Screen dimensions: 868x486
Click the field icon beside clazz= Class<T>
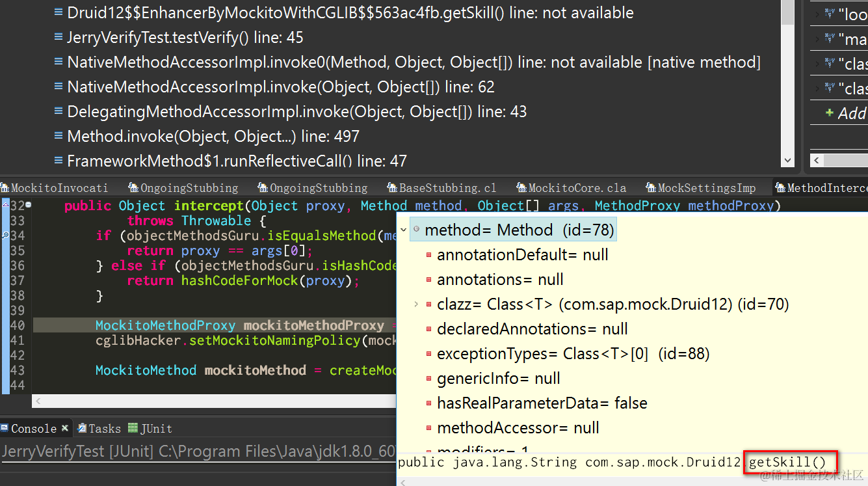[x=428, y=304]
